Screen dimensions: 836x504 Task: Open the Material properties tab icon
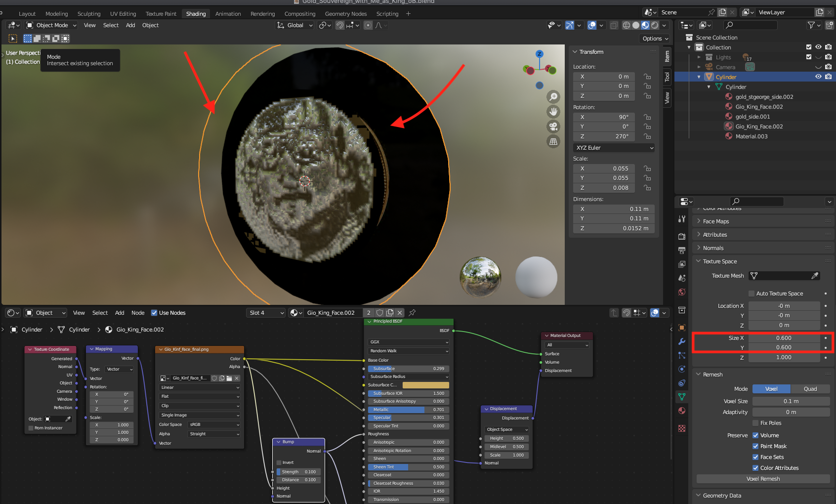[682, 411]
